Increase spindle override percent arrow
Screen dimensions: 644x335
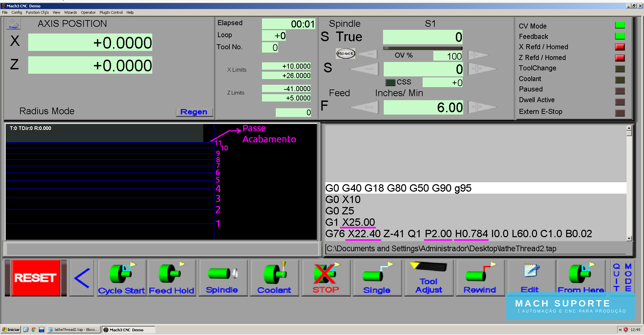(x=478, y=55)
